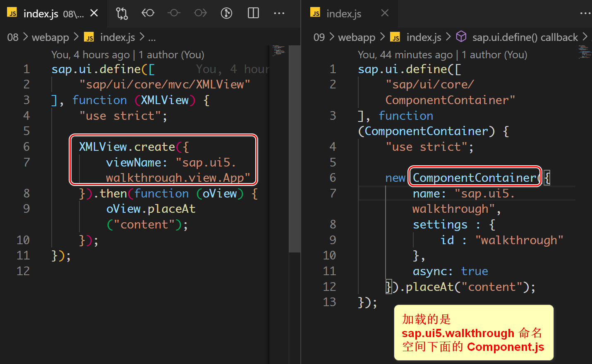Click the Previous Change arrow icon

[148, 13]
